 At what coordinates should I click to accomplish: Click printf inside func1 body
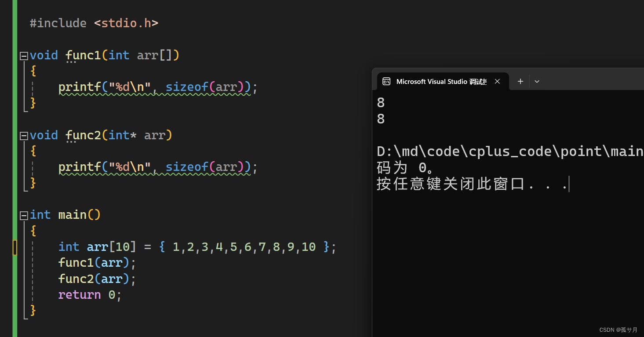point(80,87)
